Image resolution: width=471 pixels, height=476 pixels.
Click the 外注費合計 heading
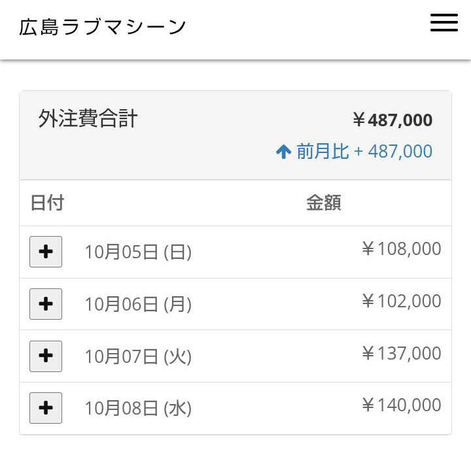point(88,118)
